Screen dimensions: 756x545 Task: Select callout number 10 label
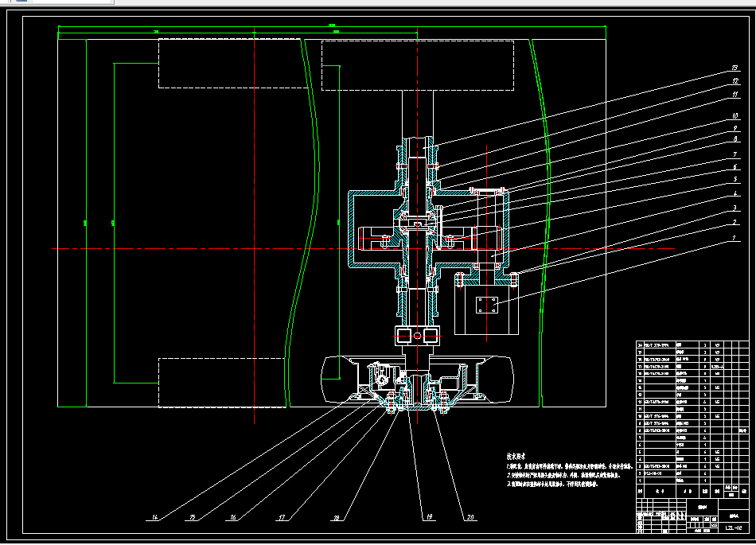point(735,116)
